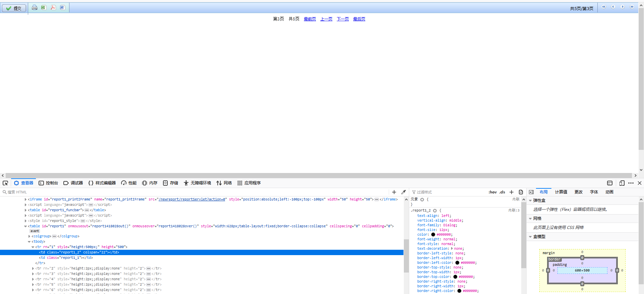Collapse the 盒模型 section

(530, 237)
